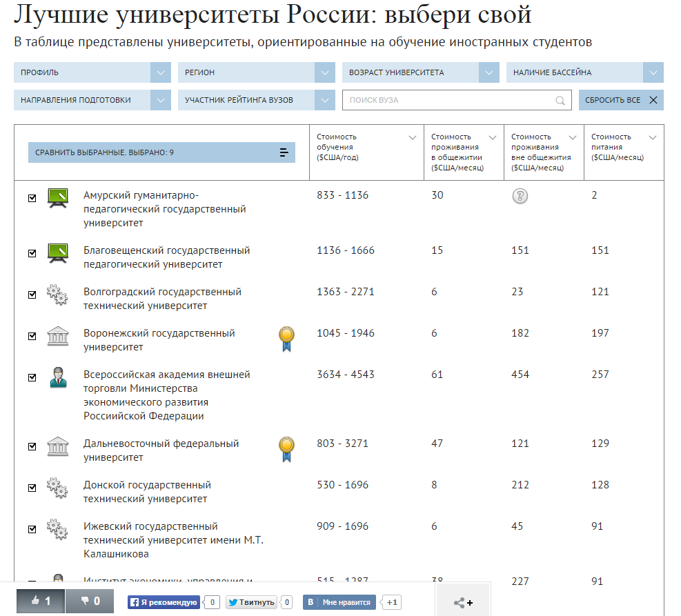681x616 pixels.
Task: Click the thumbs down dislike button
Action: click(90, 601)
